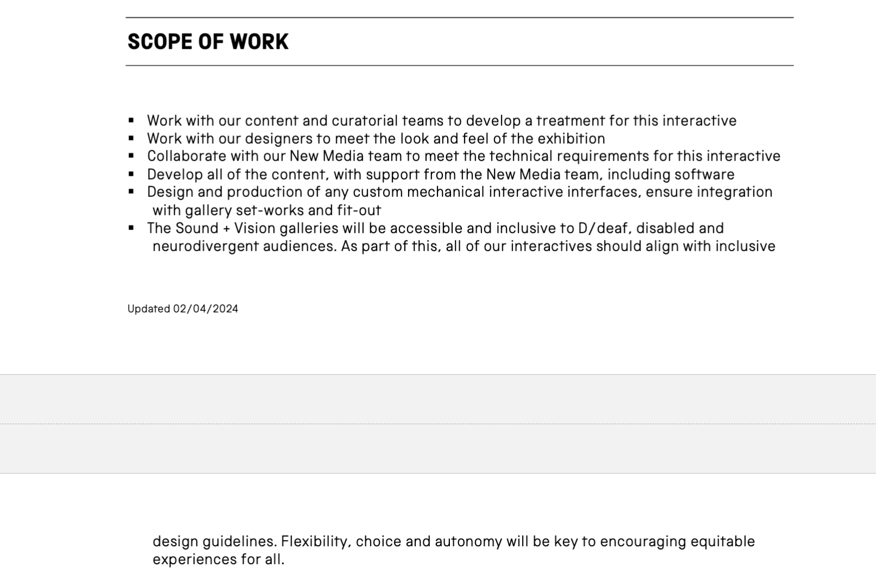This screenshot has width=876, height=588.
Task: Click the line beginning neurodivergent audiences
Action: [x=464, y=246]
